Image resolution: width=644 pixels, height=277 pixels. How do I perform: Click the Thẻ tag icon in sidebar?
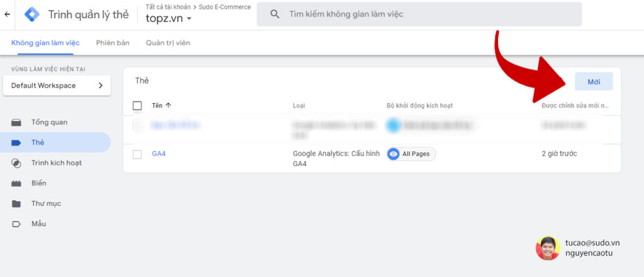(x=16, y=143)
